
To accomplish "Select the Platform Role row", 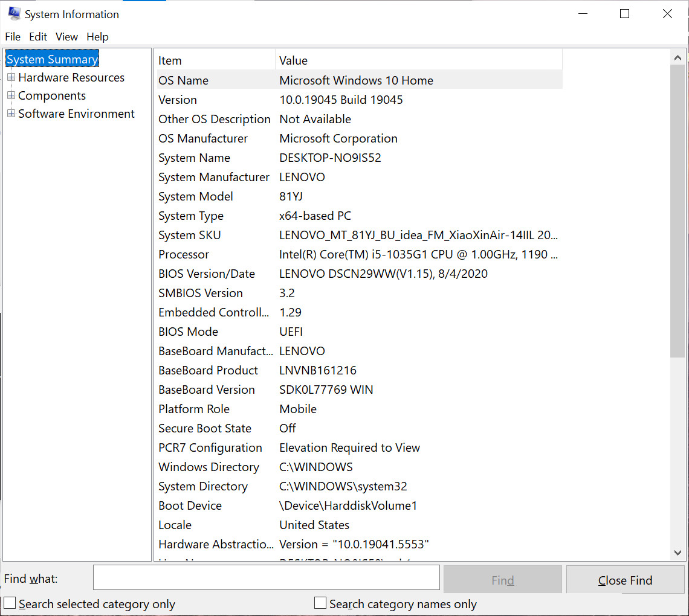I will [x=360, y=409].
